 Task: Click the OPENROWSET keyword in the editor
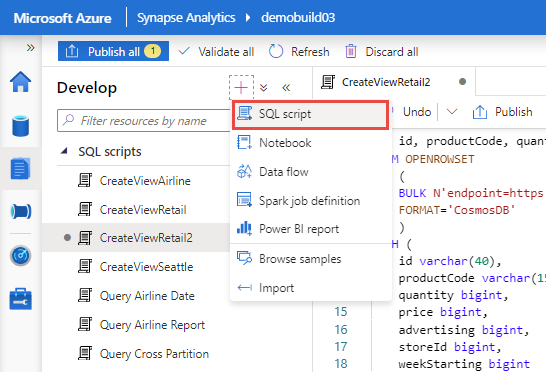(439, 159)
